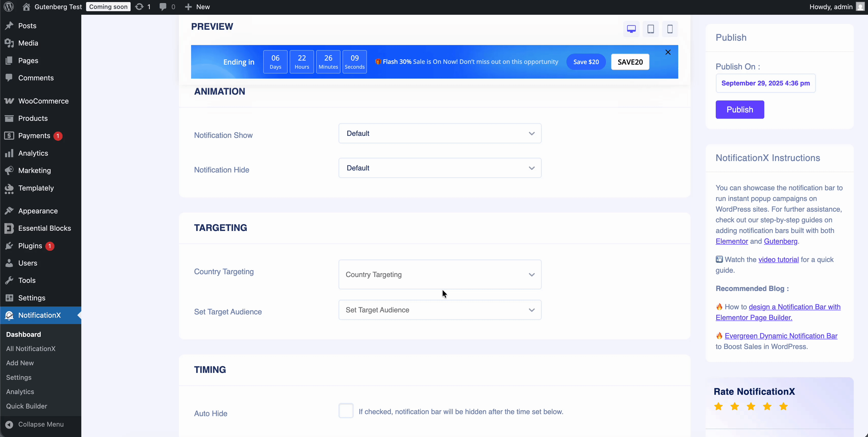This screenshot has width=868, height=437.
Task: Open the Notification Show dropdown
Action: 439,134
